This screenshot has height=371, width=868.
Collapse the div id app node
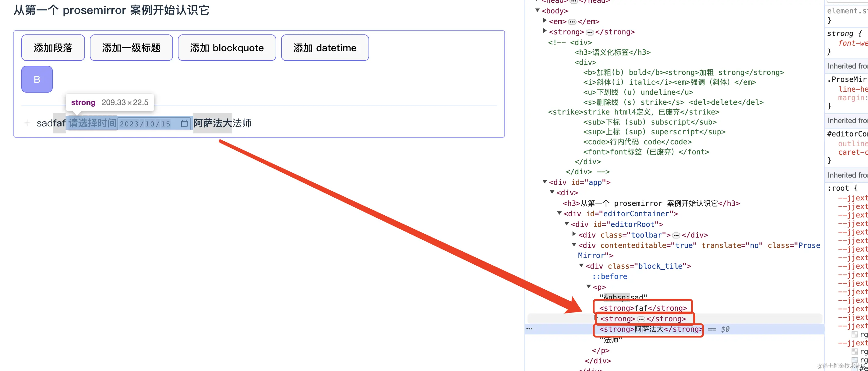coord(545,182)
